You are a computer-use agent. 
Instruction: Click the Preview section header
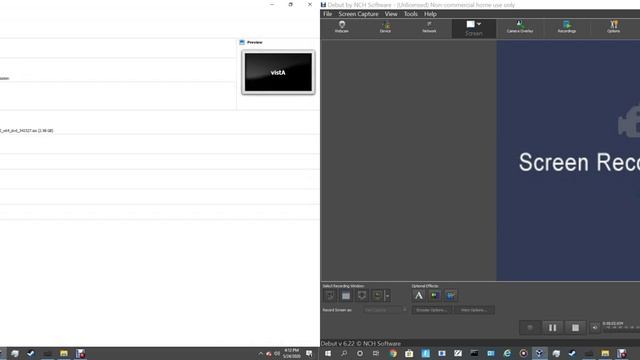click(251, 42)
